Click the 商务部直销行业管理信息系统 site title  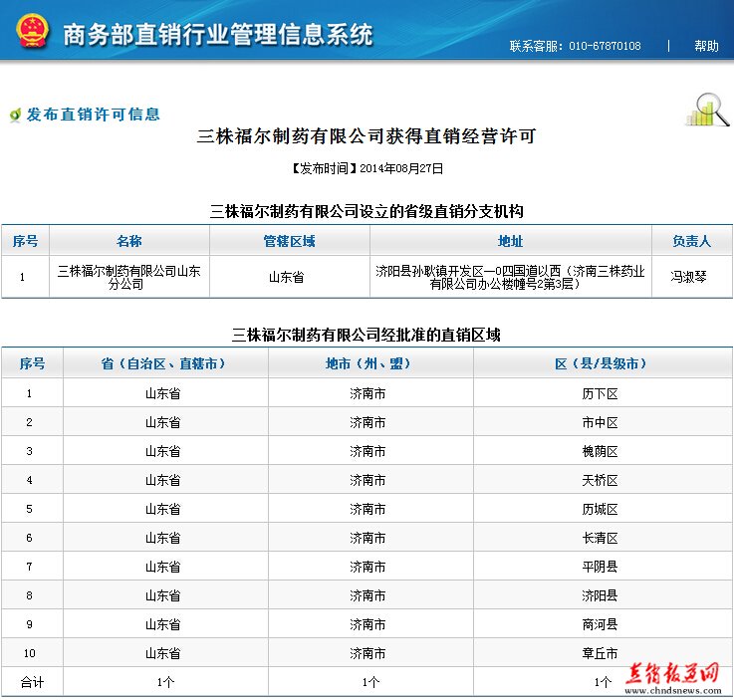(x=218, y=35)
